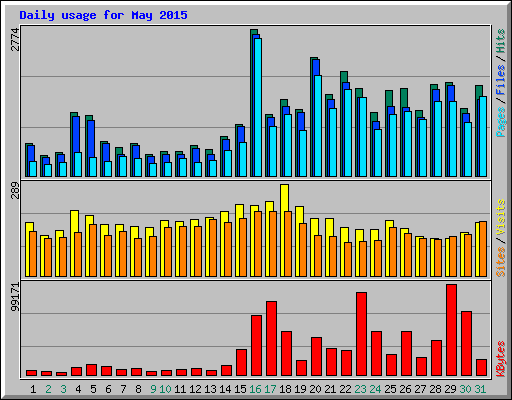Click day label 12 on the x-axis
Screen dimensions: 512x400
pos(195,389)
